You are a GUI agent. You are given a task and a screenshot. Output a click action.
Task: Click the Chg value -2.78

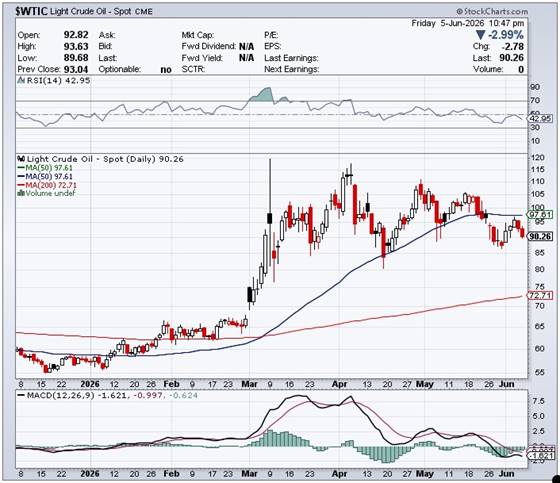point(512,46)
